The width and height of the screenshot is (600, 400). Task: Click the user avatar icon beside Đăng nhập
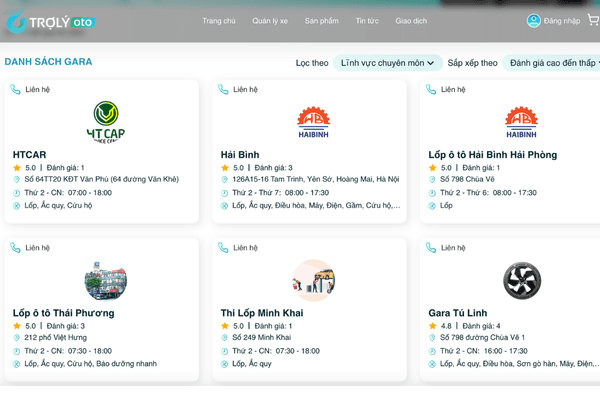click(533, 21)
